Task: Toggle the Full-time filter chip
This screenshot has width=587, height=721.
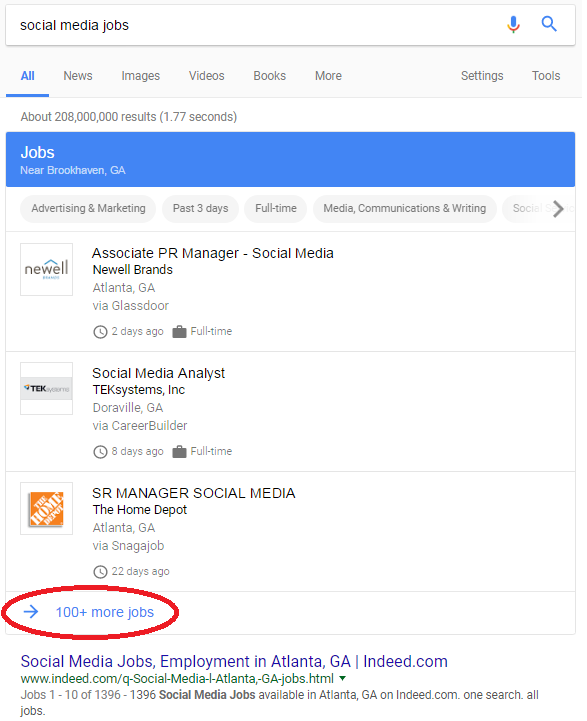Action: click(x=276, y=209)
